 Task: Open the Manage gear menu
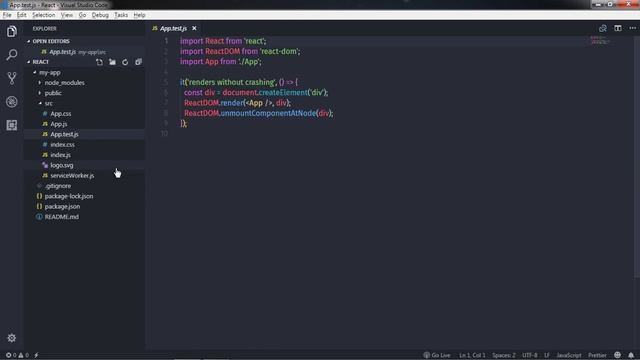(11, 338)
